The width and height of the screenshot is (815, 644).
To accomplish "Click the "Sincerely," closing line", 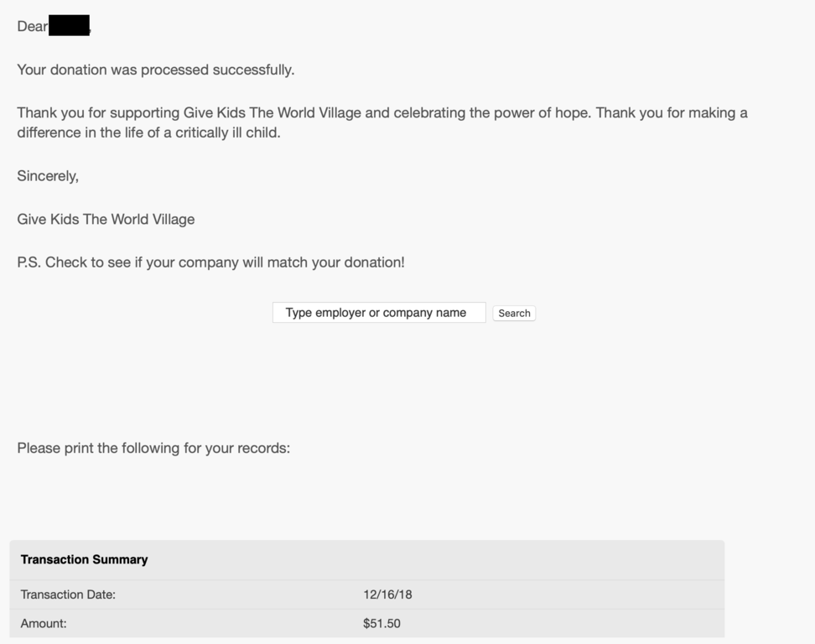I will [48, 176].
